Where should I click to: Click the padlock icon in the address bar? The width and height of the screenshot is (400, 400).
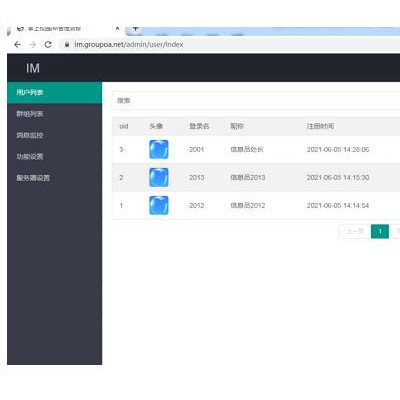67,44
